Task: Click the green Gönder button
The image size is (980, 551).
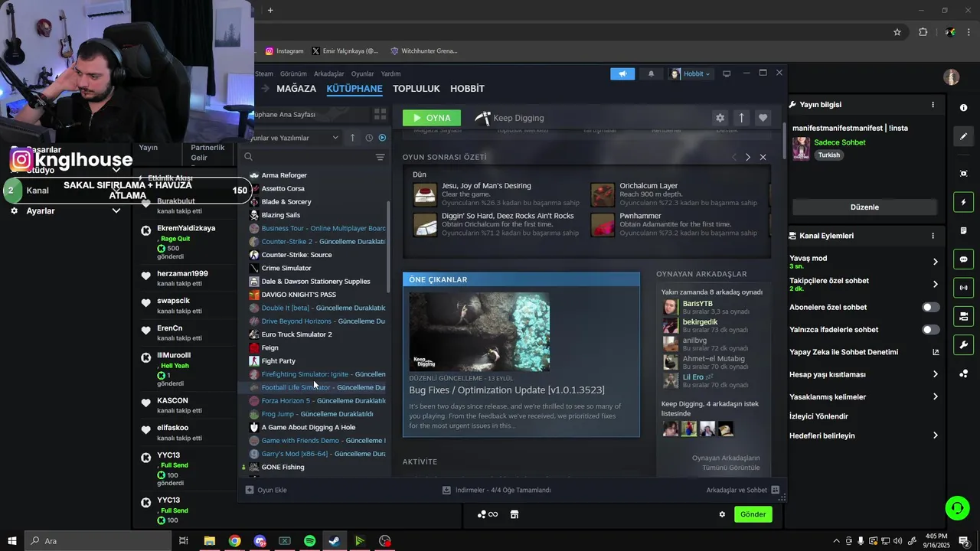Action: click(x=753, y=514)
